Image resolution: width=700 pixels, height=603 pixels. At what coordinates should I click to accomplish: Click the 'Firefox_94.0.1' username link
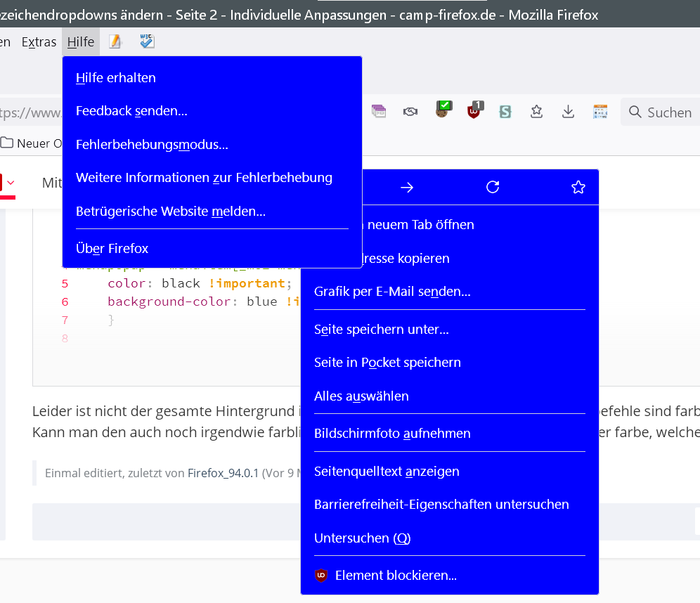(x=223, y=473)
